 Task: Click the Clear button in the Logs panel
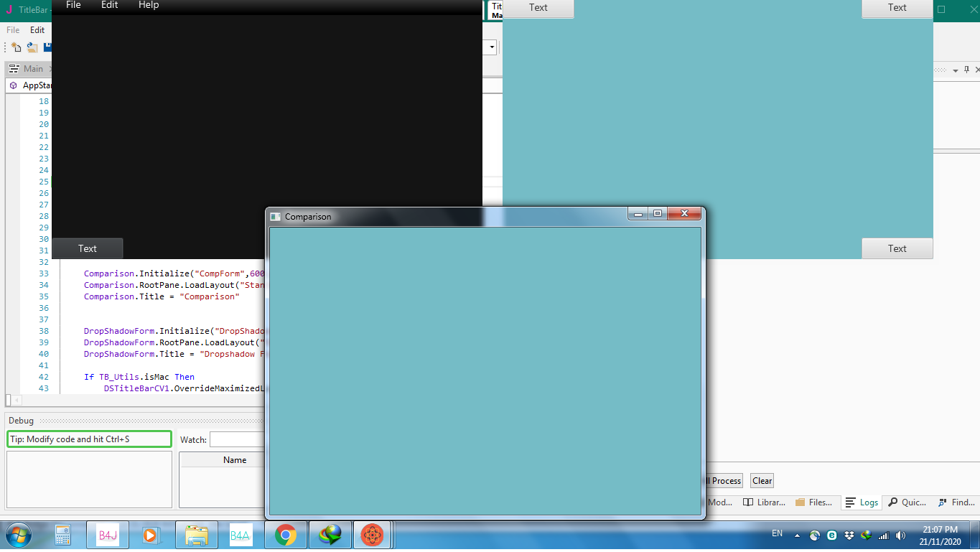point(762,481)
